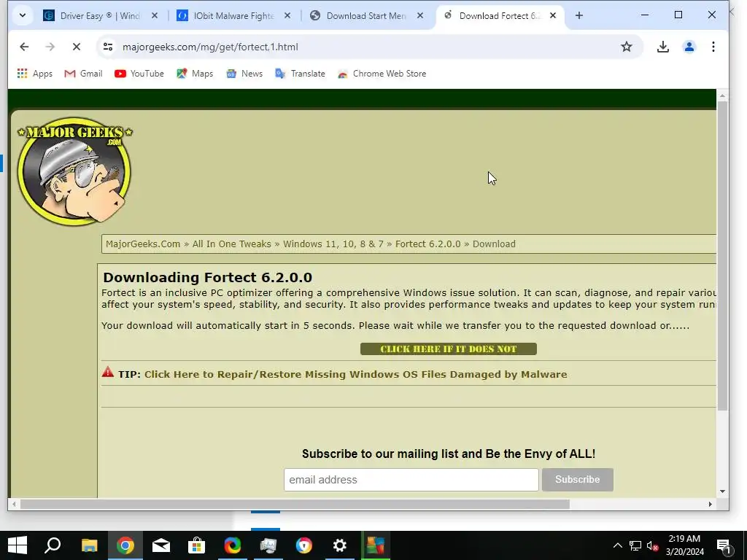The width and height of the screenshot is (747, 560).
Task: Open the notification center icon
Action: tap(724, 546)
